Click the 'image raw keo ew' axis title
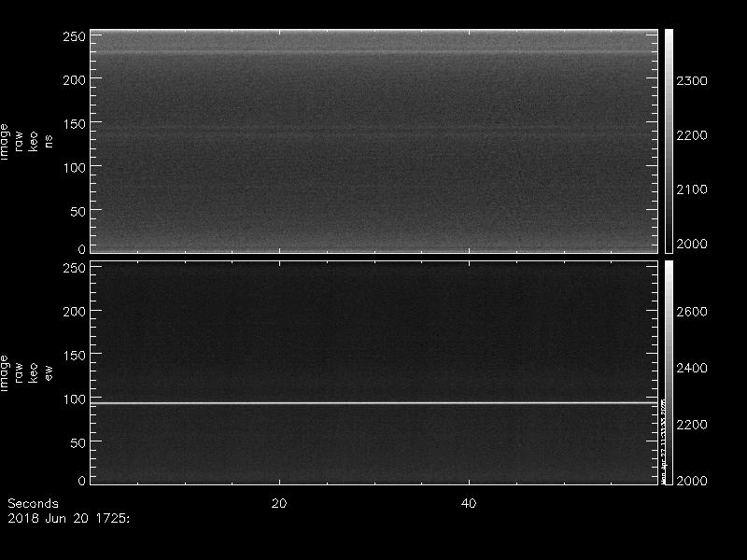 coord(26,372)
